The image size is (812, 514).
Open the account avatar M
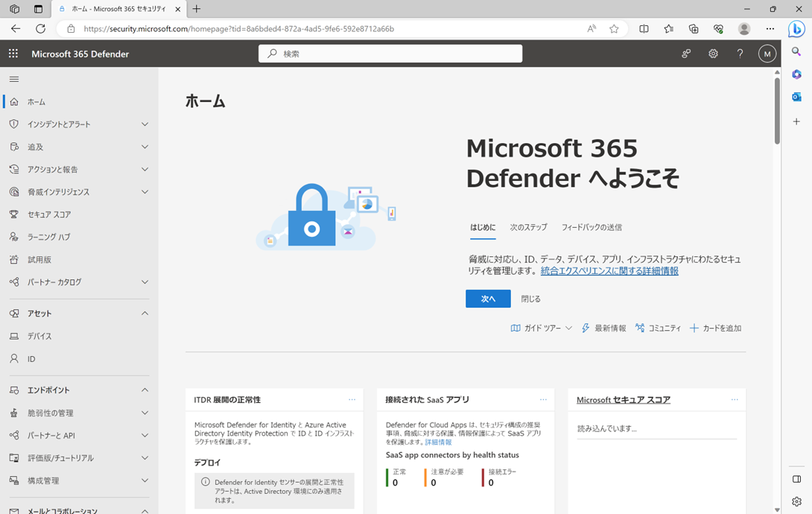pyautogui.click(x=767, y=54)
